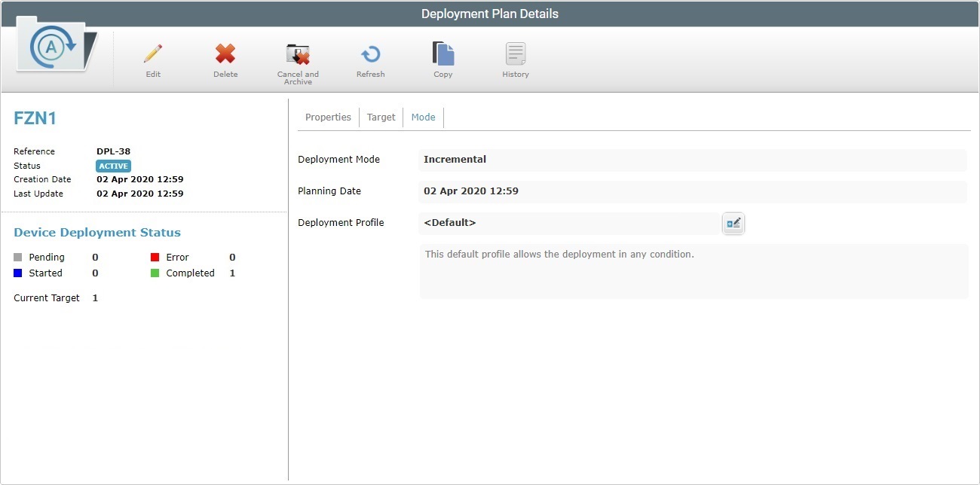Refresh the deployment plan details

[x=370, y=54]
